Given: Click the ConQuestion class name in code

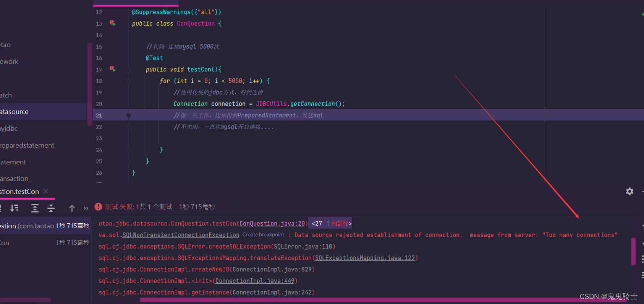Looking at the screenshot, I should pyautogui.click(x=196, y=24).
